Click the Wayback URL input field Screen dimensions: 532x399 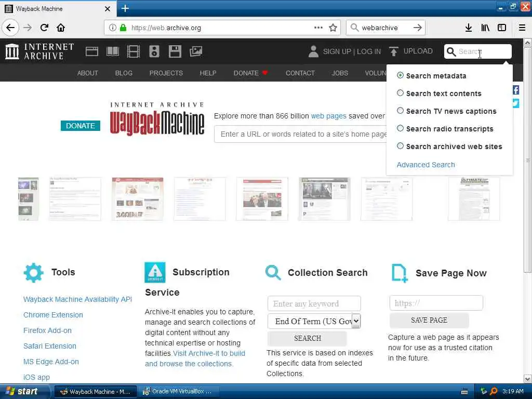301,134
